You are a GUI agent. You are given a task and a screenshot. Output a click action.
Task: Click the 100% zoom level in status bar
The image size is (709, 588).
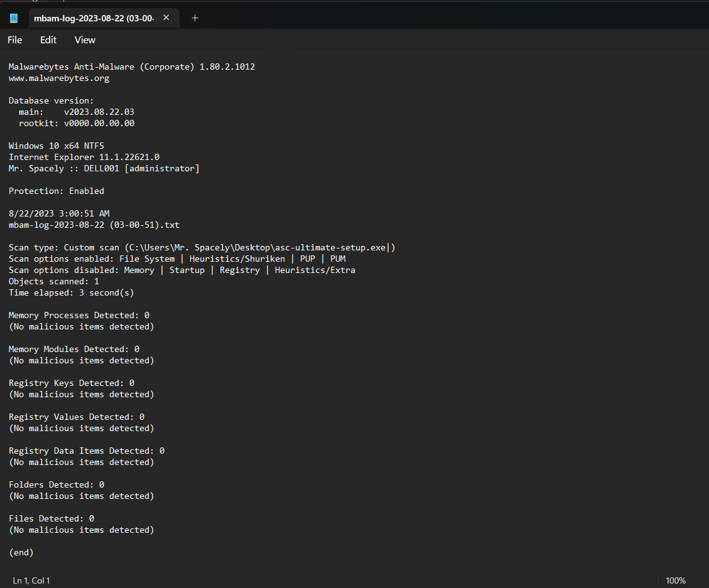click(x=676, y=580)
